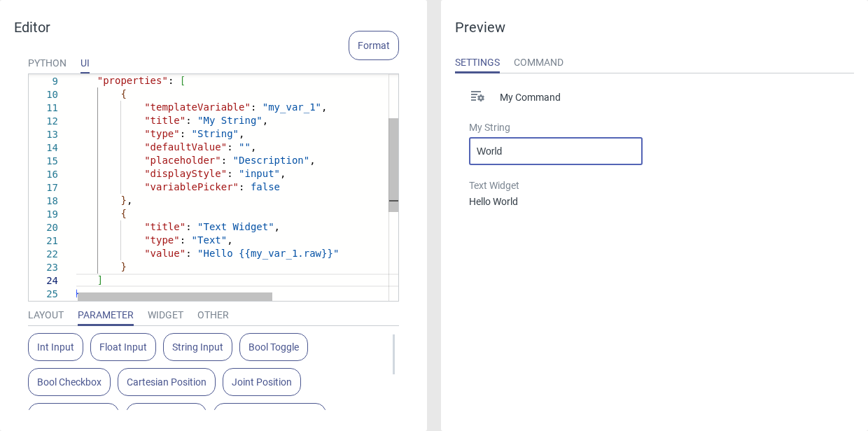Open the LAYOUT snippets tab
The width and height of the screenshot is (868, 431).
pos(45,315)
